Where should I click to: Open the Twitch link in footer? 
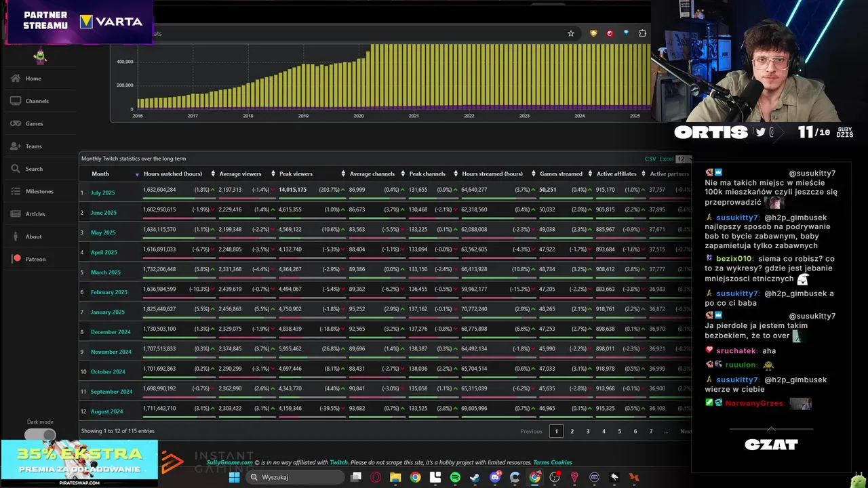point(338,462)
